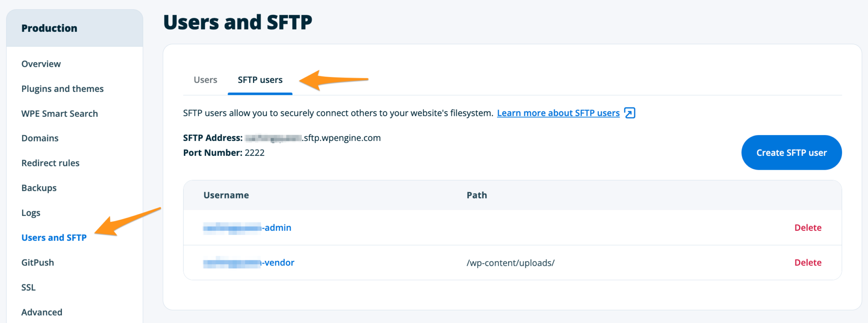The width and height of the screenshot is (868, 323).
Task: Go to Redirect rules
Action: click(50, 163)
